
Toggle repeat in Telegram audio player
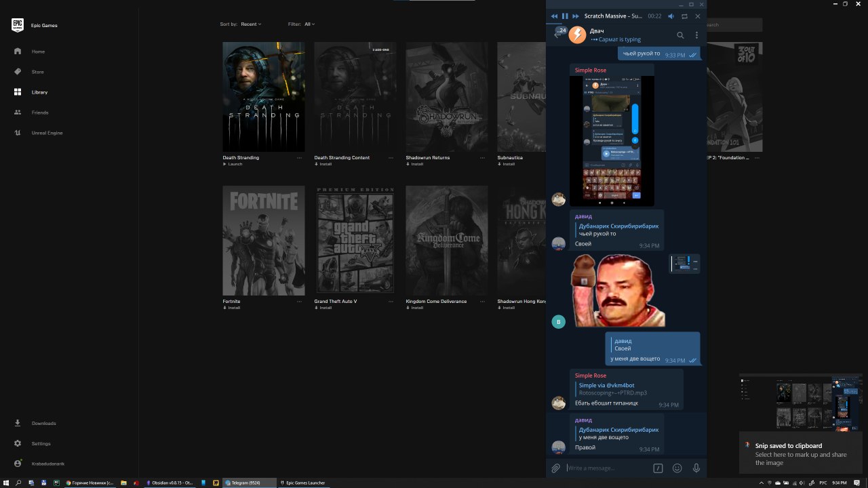point(684,16)
